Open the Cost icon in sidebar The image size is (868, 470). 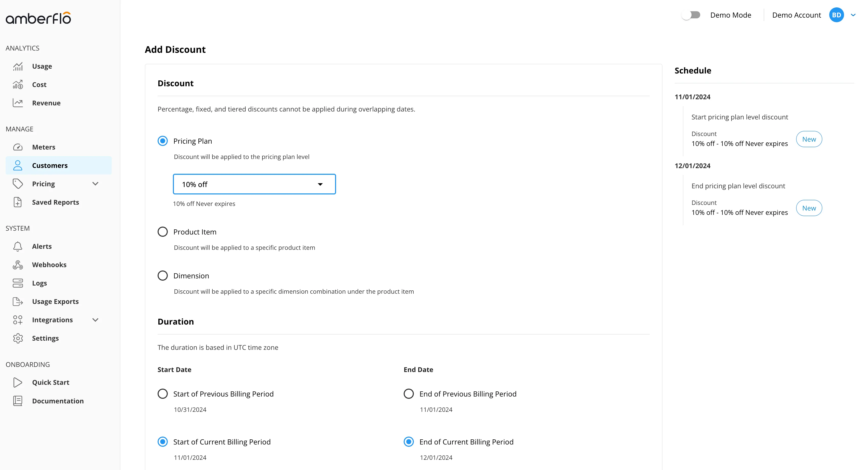(x=18, y=85)
